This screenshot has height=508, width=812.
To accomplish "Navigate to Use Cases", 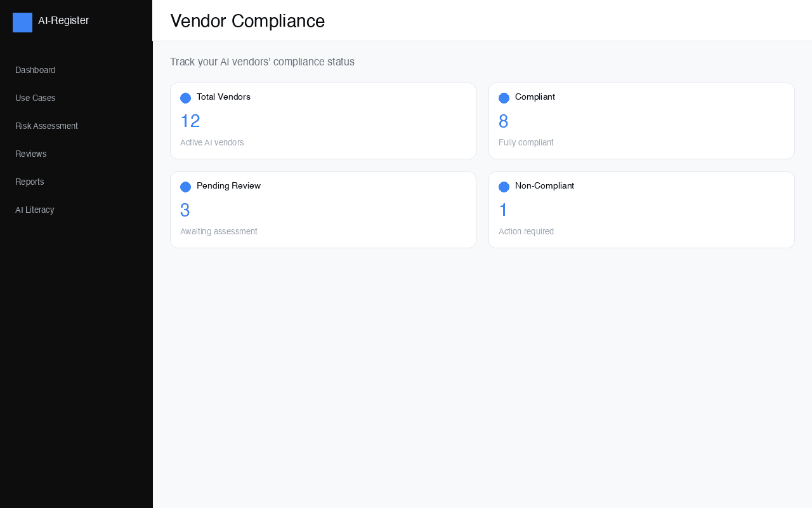I will pyautogui.click(x=35, y=98).
